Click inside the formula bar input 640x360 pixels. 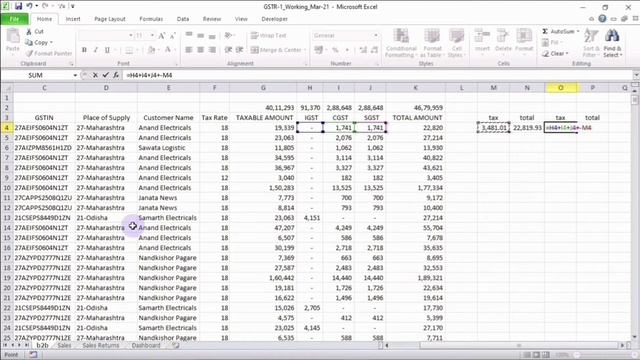(x=378, y=75)
